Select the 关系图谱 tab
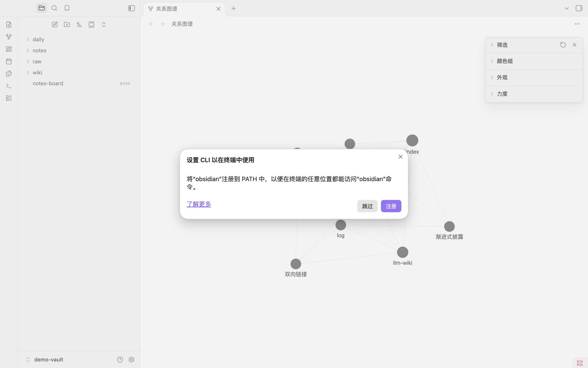Image resolution: width=588 pixels, height=368 pixels. click(184, 8)
